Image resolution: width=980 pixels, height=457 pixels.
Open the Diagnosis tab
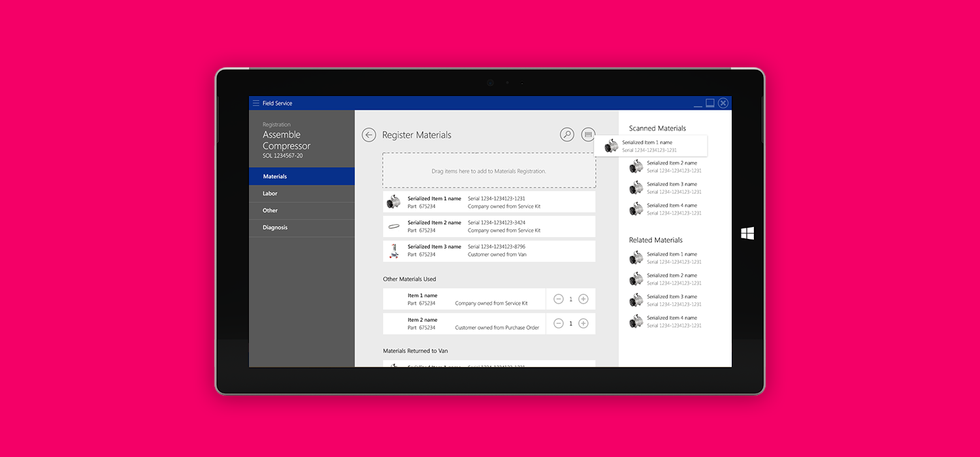274,227
